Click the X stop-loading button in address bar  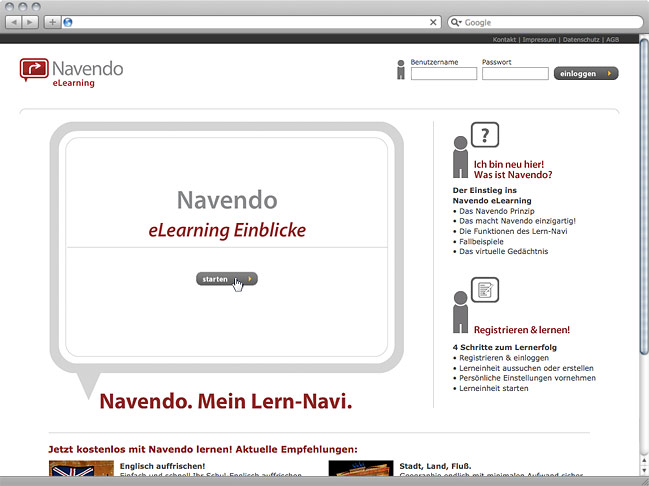pyautogui.click(x=433, y=22)
